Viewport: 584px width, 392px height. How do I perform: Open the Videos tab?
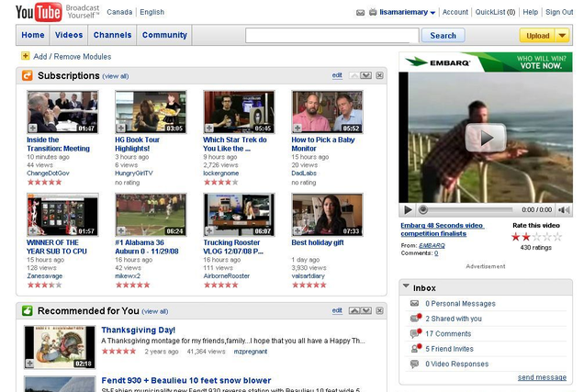point(69,35)
